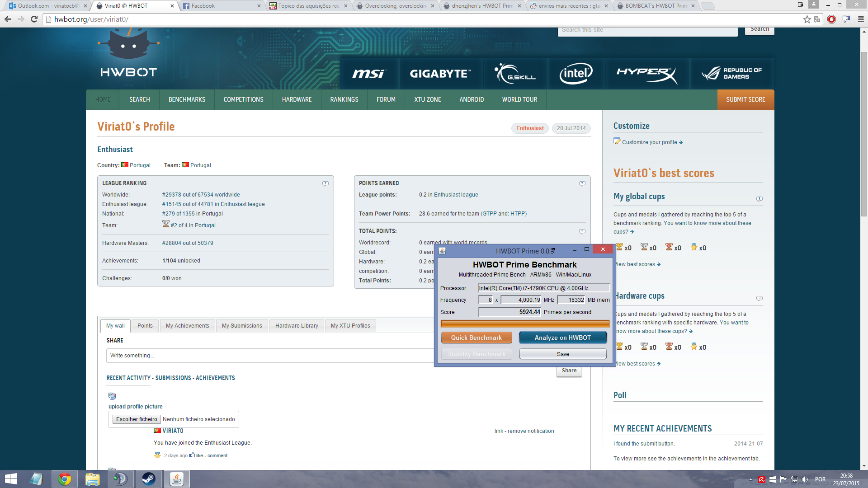Click the orange benchmark progress bar
This screenshot has width=868, height=488.
click(x=525, y=324)
